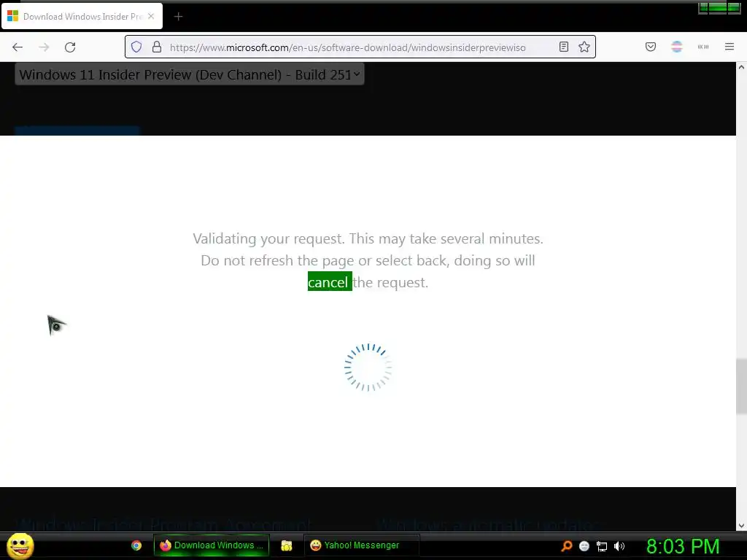
Task: Switch to Yahoo! Messenger taskbar button
Action: point(361,545)
